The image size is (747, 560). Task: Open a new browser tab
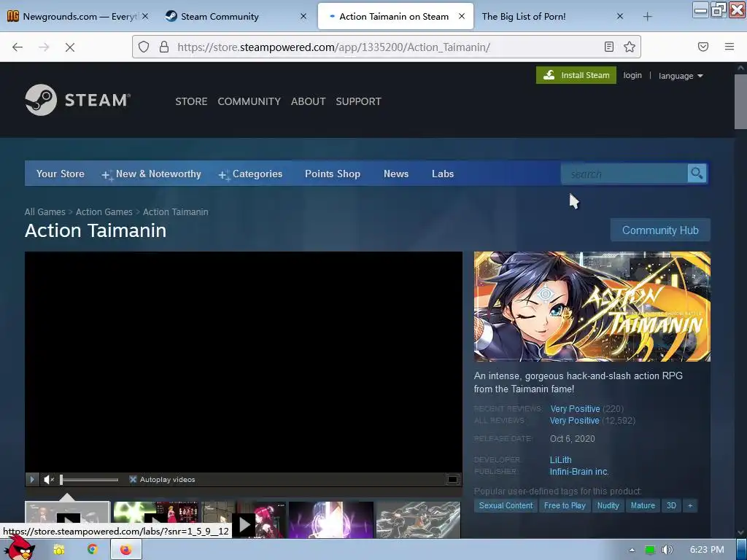tap(647, 17)
